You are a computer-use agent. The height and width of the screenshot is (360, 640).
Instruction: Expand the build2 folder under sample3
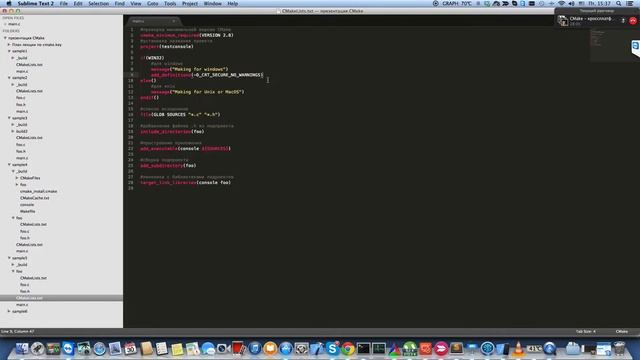(13, 131)
